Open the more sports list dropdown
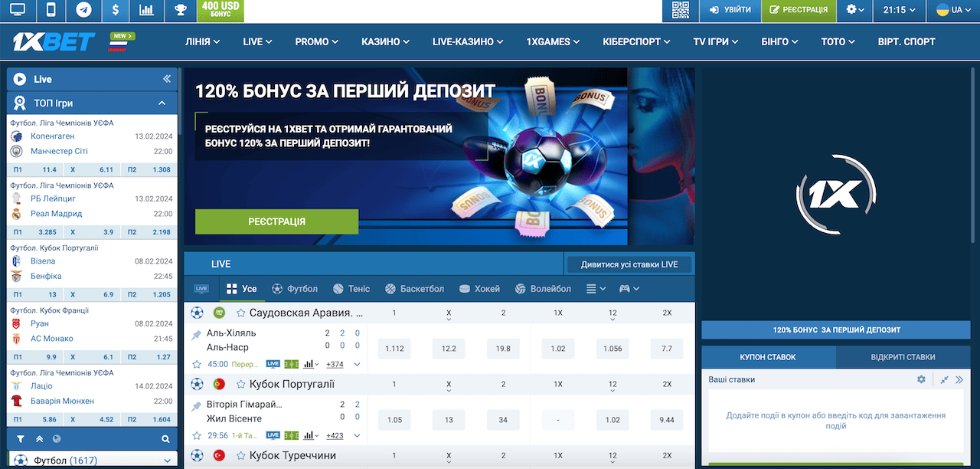The height and width of the screenshot is (469, 980). [596, 289]
